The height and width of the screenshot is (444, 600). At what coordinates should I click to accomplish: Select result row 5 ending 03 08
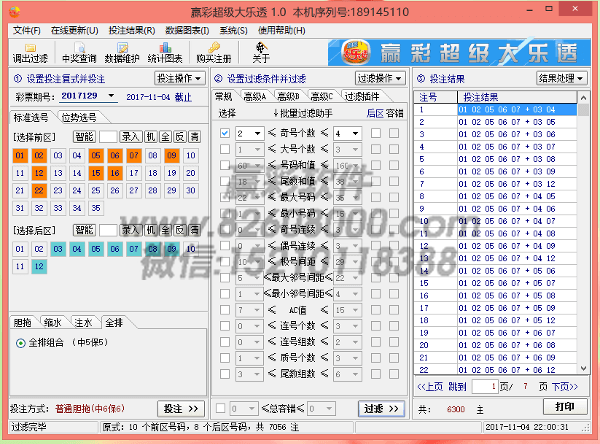tap(496, 159)
